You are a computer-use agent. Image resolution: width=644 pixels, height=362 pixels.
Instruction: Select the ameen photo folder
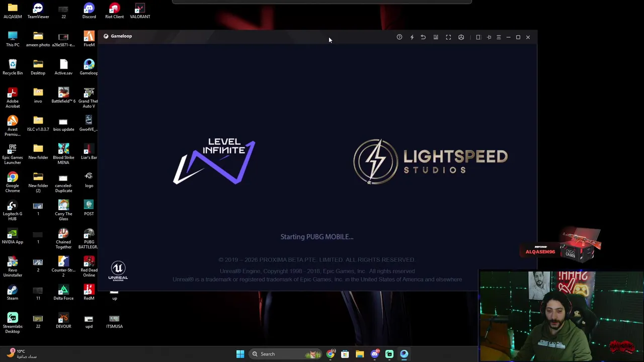38,39
